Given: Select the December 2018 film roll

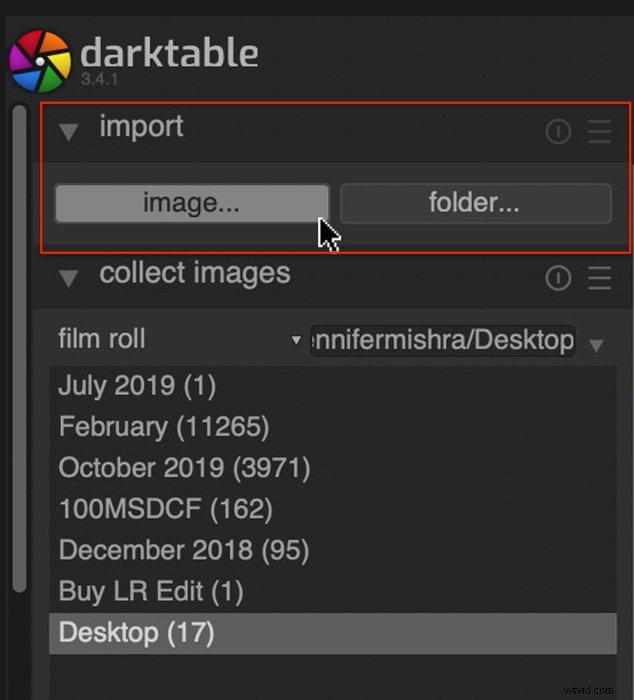Looking at the screenshot, I should (333, 550).
